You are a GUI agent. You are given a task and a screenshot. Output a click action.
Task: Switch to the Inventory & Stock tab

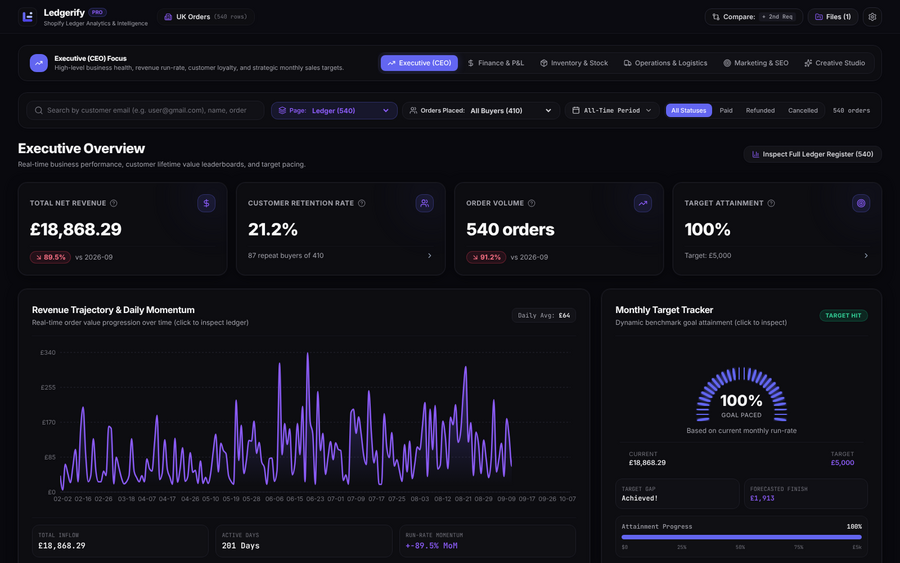pyautogui.click(x=574, y=63)
